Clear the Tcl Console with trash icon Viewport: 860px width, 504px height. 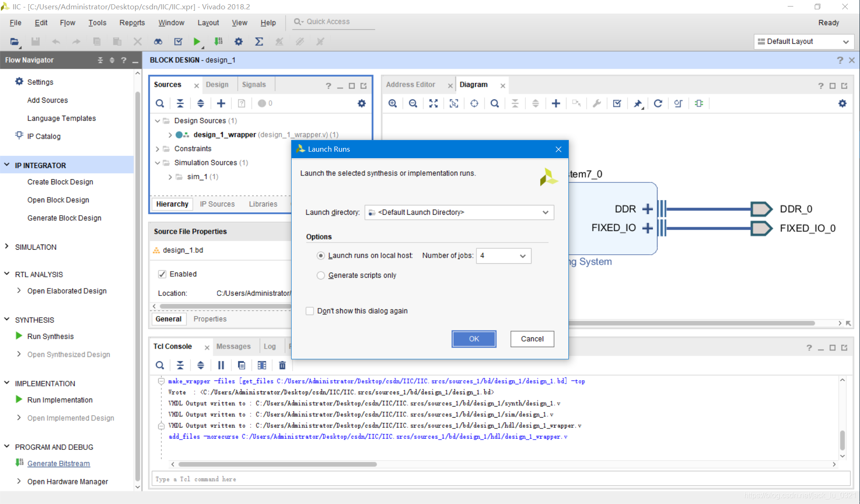(x=282, y=365)
